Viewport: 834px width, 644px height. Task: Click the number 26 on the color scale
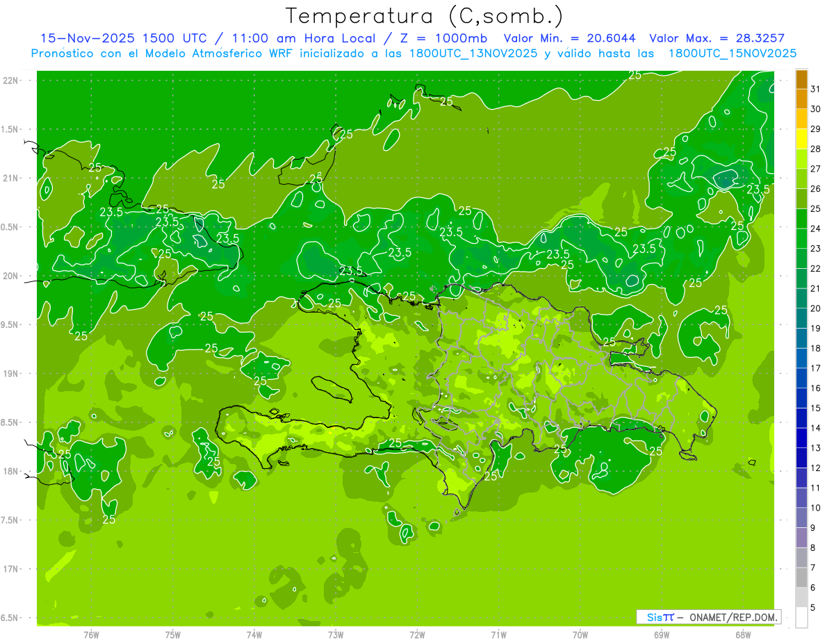click(816, 189)
